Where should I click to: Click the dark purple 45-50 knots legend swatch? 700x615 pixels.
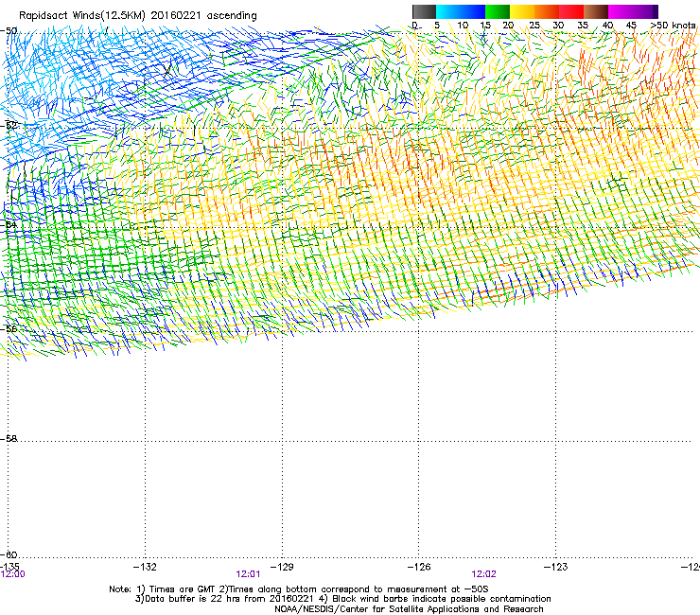point(645,11)
